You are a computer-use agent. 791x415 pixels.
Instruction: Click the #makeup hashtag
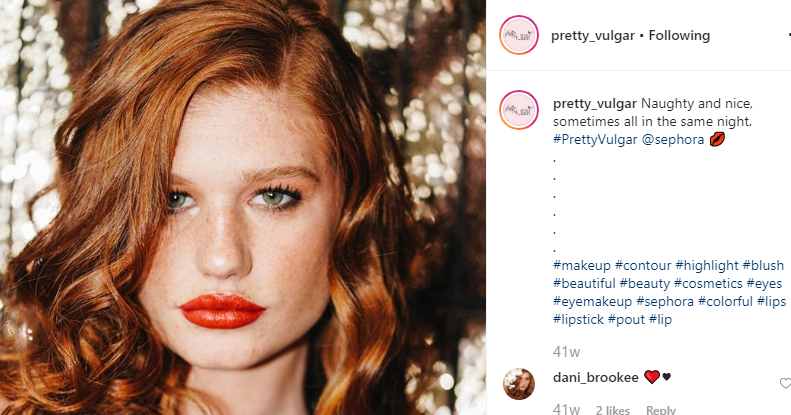581,265
